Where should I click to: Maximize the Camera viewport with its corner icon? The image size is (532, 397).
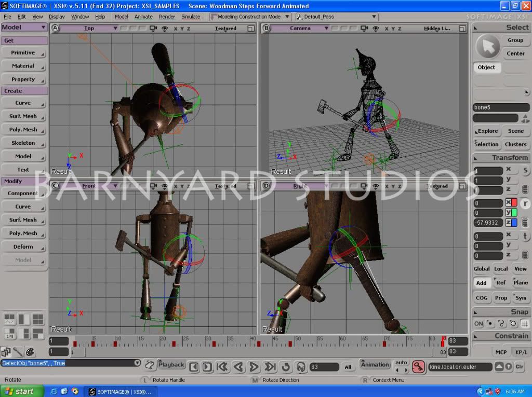[x=462, y=29]
